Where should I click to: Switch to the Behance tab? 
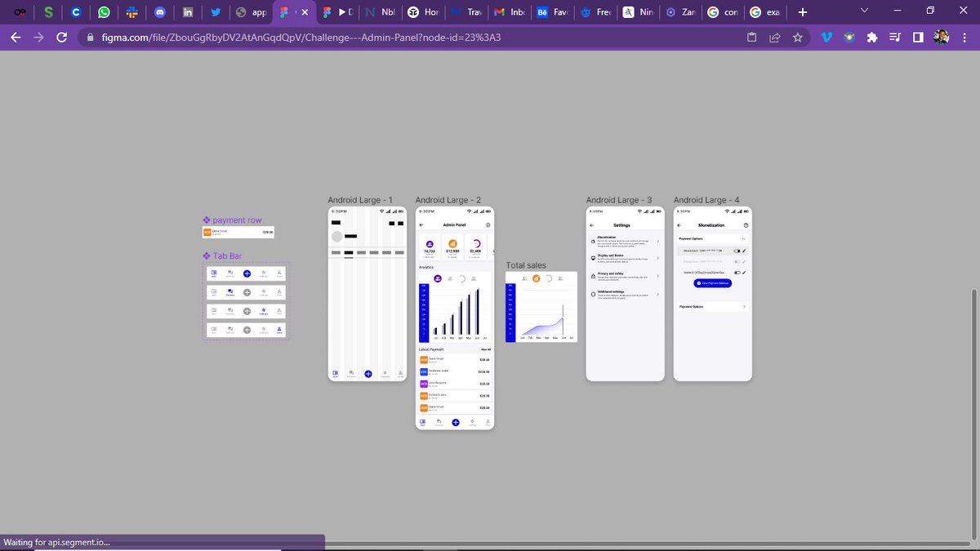(551, 12)
